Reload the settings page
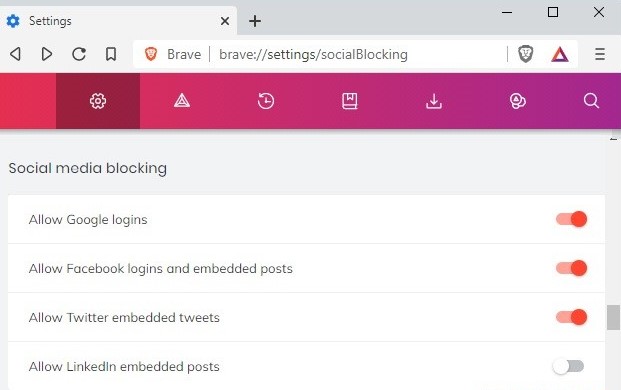Screen dimensions: 621x390 tap(79, 54)
